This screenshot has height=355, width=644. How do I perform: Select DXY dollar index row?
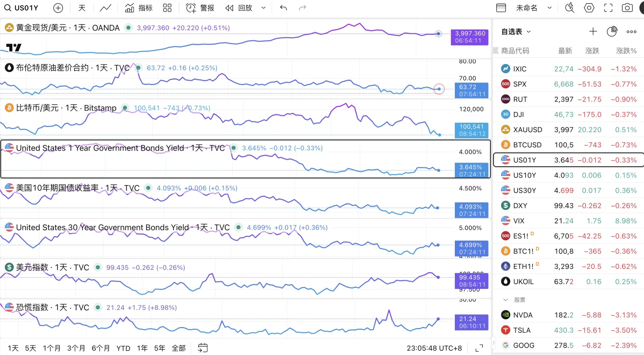[x=568, y=206]
